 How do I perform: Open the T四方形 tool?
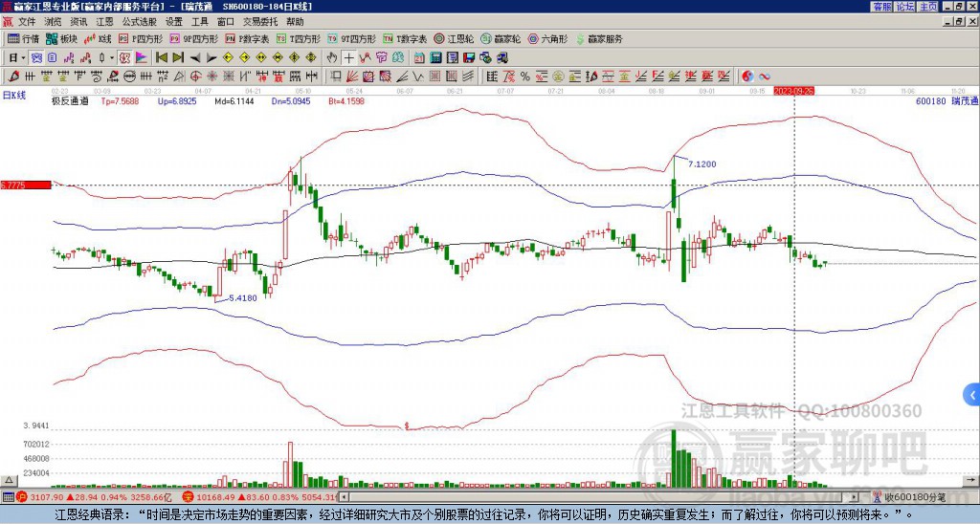[299, 38]
